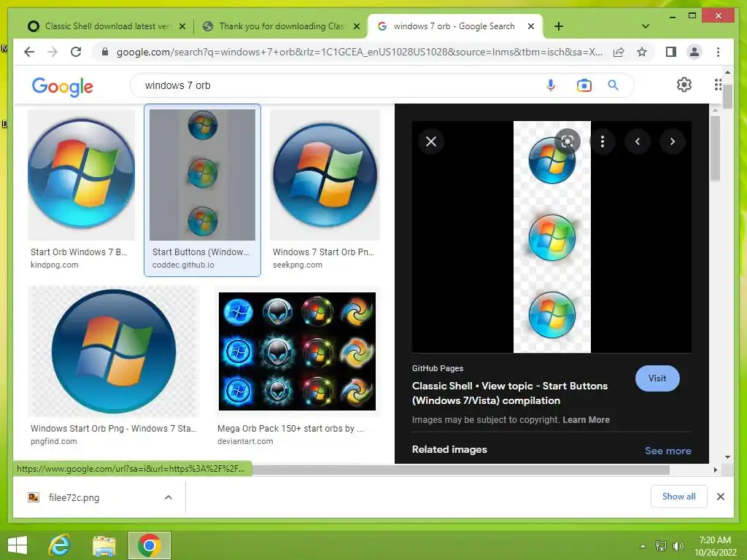Open the filee72c.png downloaded file

(x=74, y=497)
